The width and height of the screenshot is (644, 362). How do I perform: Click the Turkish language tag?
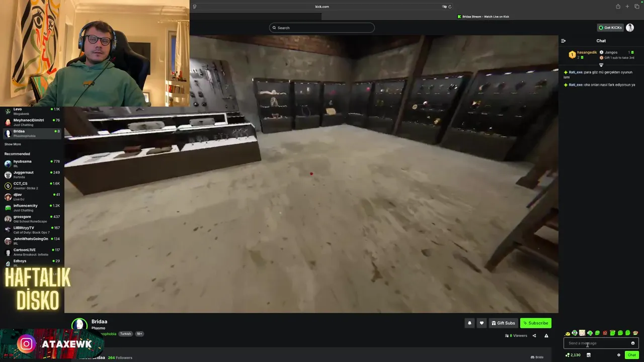[x=125, y=334]
